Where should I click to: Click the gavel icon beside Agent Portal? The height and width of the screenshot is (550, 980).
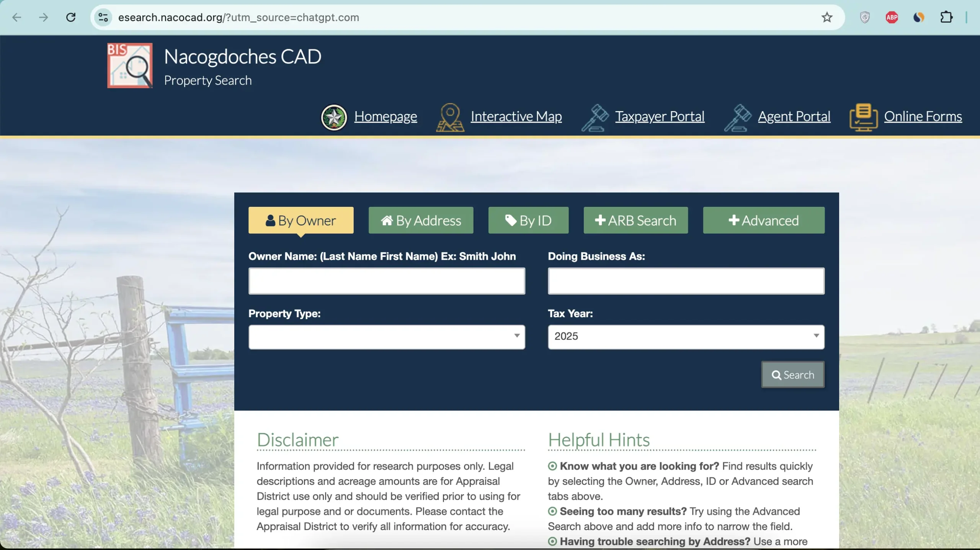pyautogui.click(x=738, y=117)
